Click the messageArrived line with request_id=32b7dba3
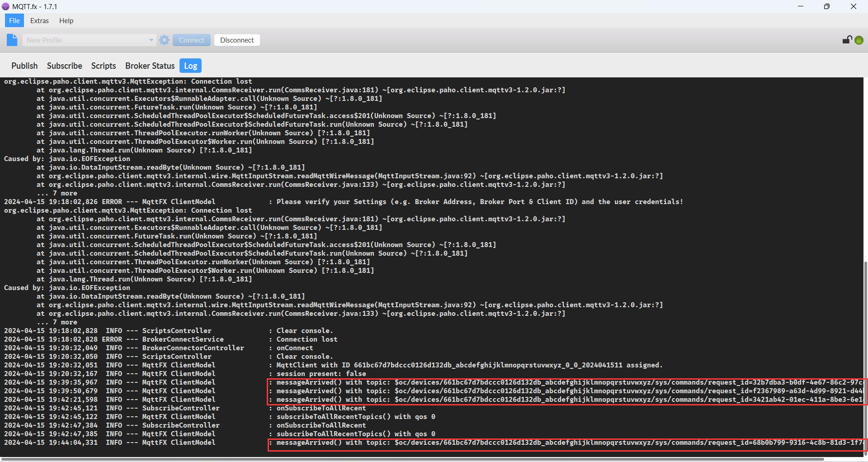The height and width of the screenshot is (462, 868). (x=434, y=382)
